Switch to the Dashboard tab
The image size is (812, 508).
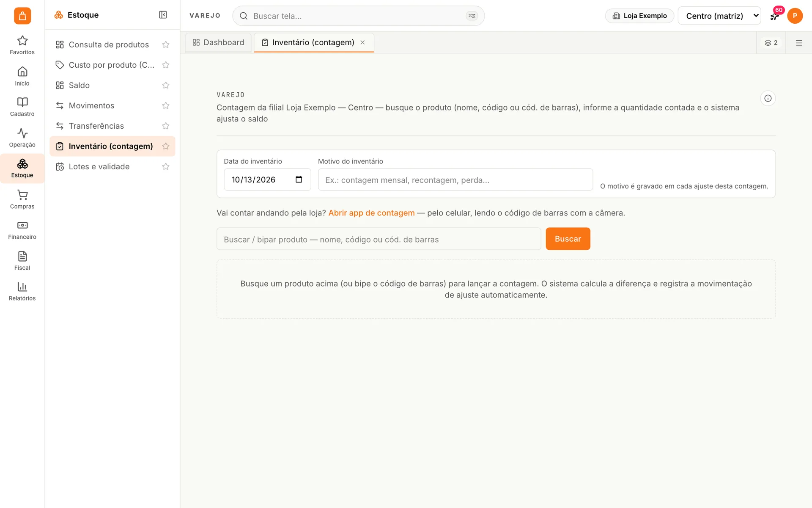[218, 42]
